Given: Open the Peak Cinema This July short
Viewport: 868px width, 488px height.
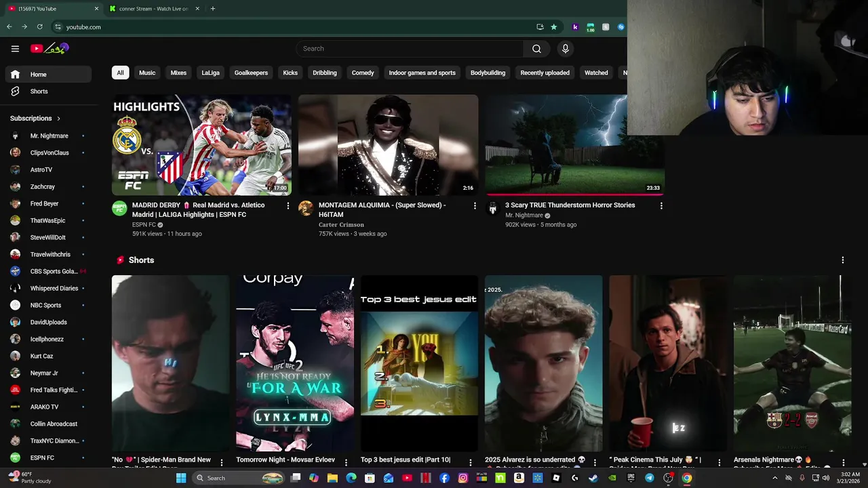Looking at the screenshot, I should pyautogui.click(x=668, y=363).
